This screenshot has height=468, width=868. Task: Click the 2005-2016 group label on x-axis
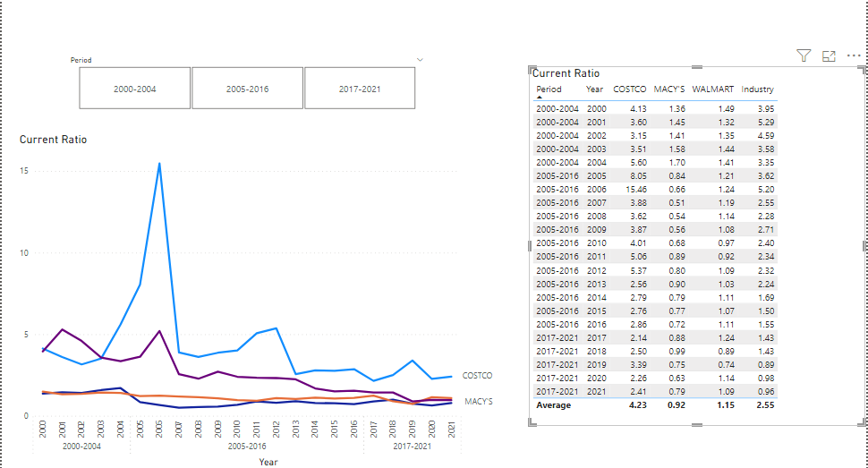[x=247, y=446]
